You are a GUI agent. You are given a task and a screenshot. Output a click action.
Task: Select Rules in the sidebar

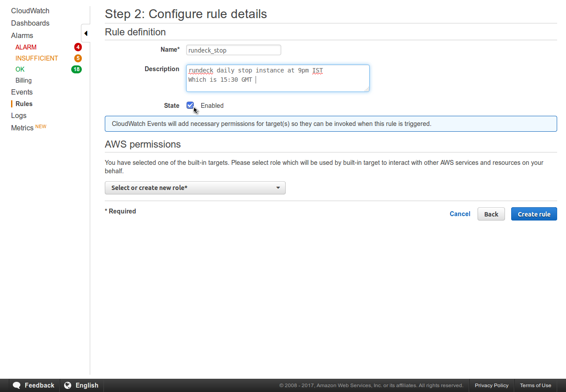tap(24, 104)
